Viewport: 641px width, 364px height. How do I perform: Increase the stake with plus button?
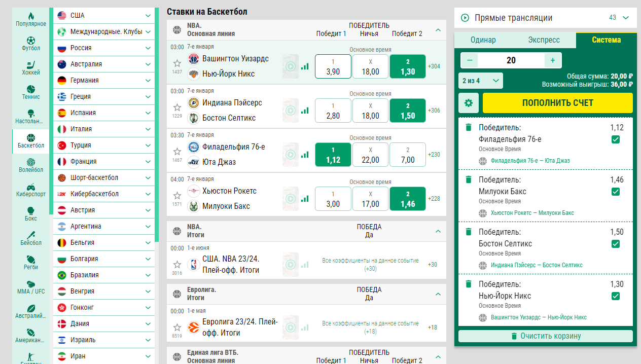553,60
